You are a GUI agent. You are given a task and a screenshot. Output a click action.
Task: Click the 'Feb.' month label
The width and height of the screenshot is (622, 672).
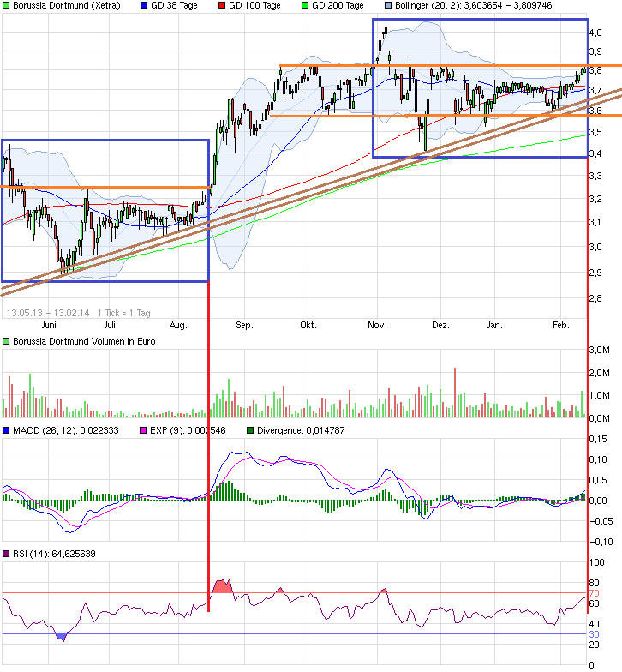point(560,325)
